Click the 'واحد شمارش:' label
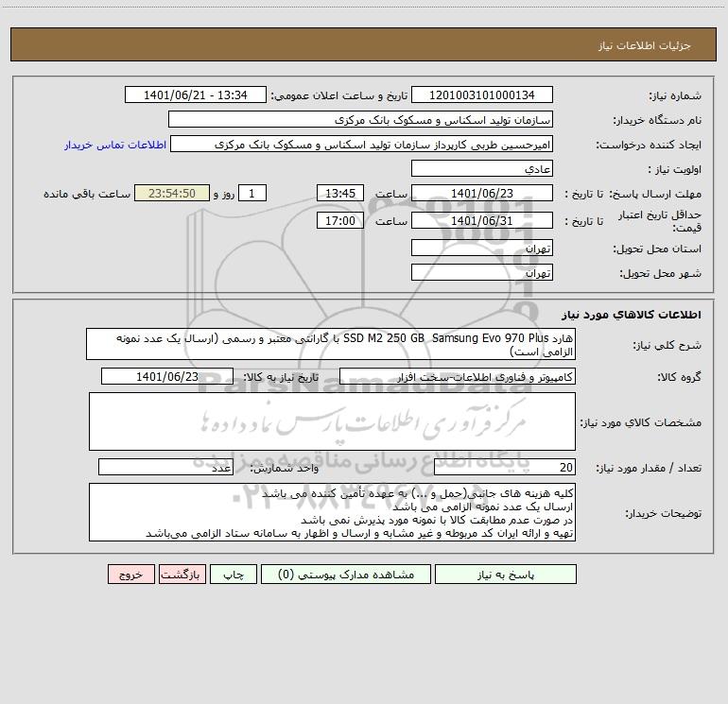The image size is (728, 704). (x=285, y=469)
